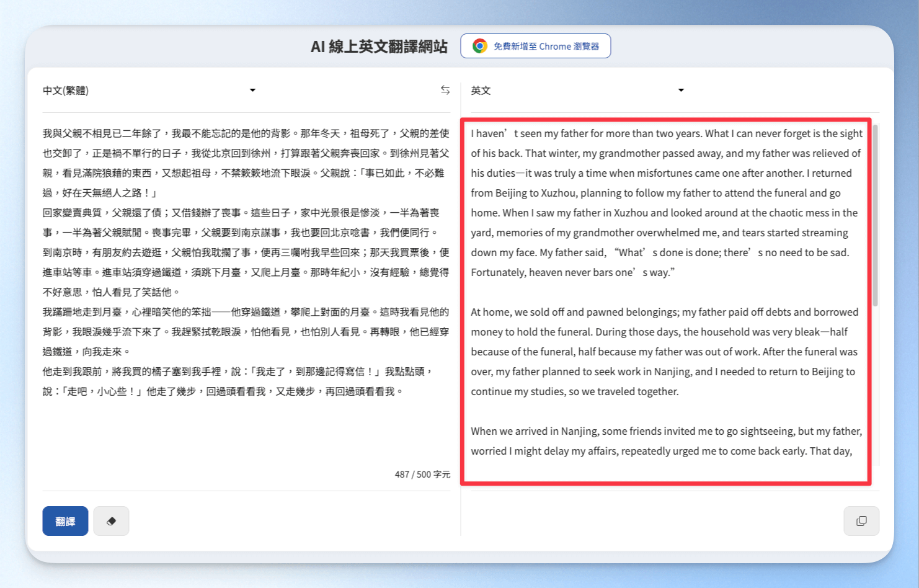Select the 英文 target language label
Viewport: 919px width, 588px height.
coord(481,91)
